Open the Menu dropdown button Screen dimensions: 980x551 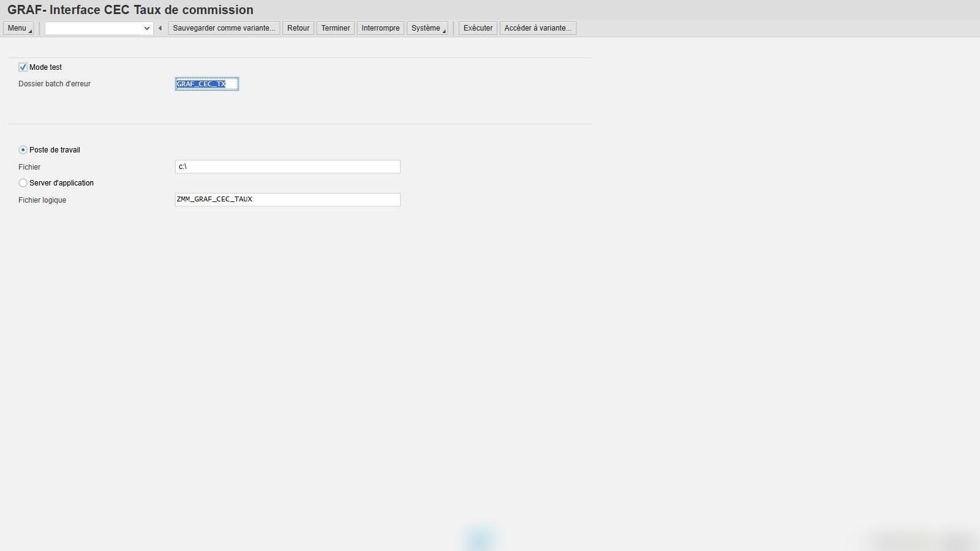coord(18,28)
